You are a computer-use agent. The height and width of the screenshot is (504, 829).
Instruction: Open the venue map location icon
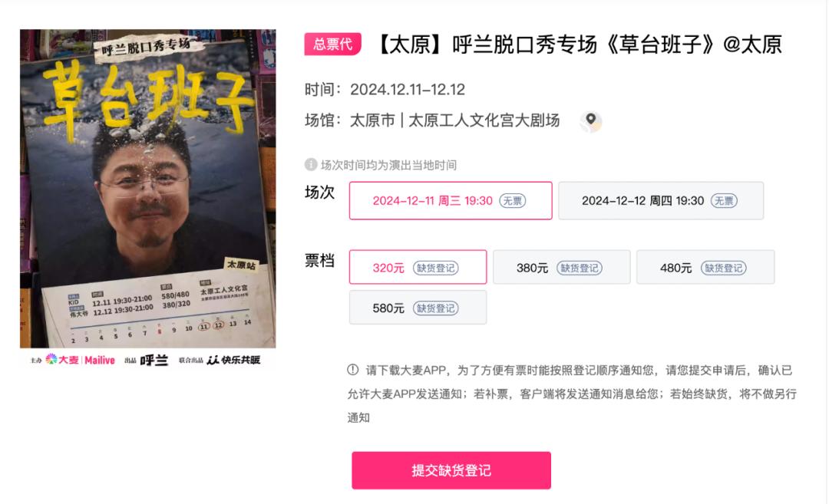pyautogui.click(x=590, y=121)
